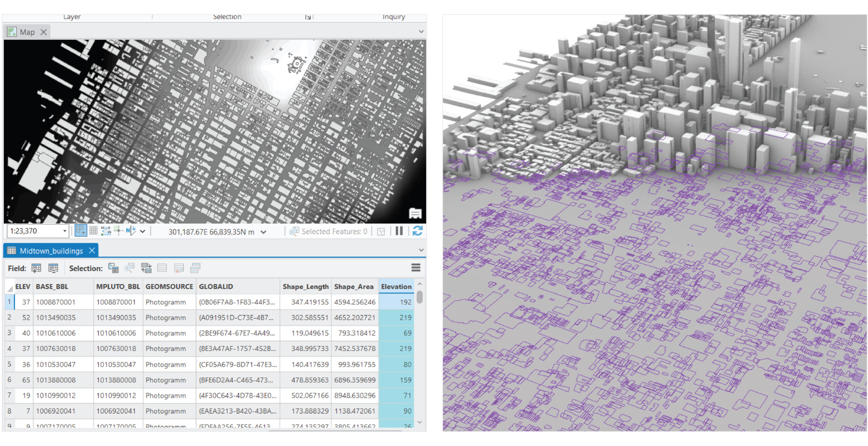
Task: Toggle the map grid button
Action: tap(93, 231)
